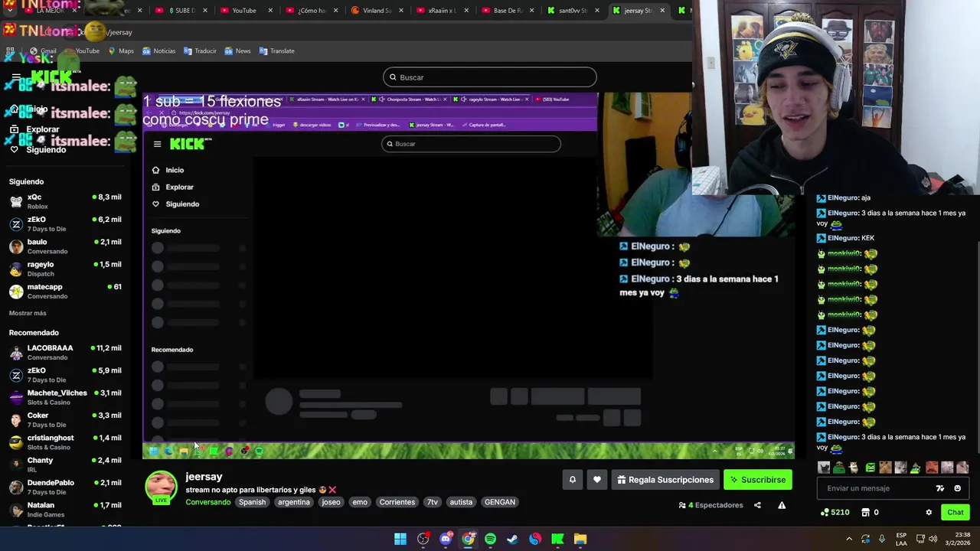Open chat settings gear

coord(929,513)
